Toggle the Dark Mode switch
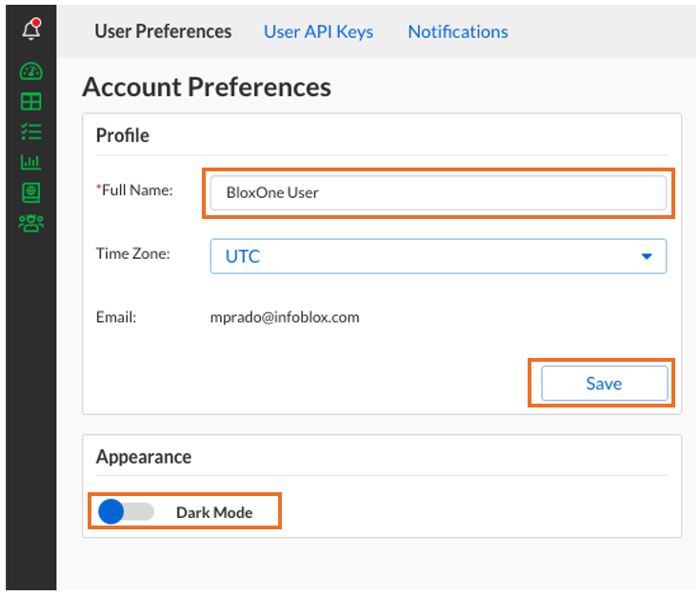The height and width of the screenshot is (596, 700). [125, 512]
